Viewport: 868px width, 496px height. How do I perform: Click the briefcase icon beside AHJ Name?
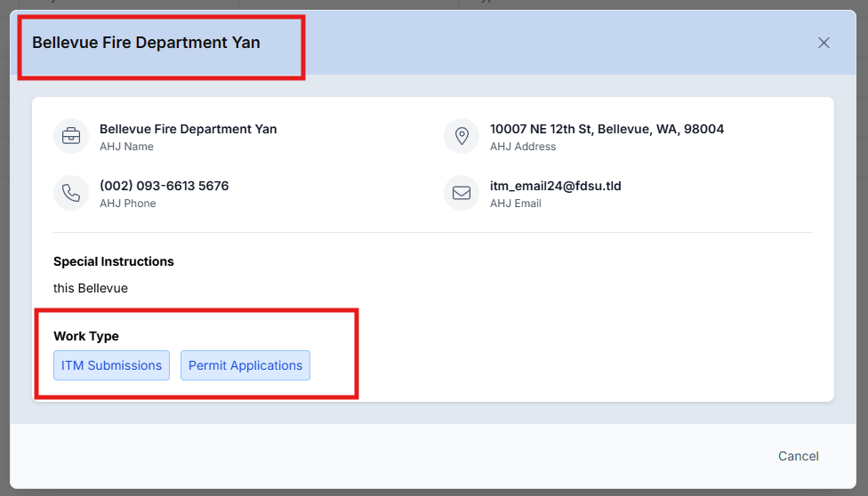click(71, 137)
